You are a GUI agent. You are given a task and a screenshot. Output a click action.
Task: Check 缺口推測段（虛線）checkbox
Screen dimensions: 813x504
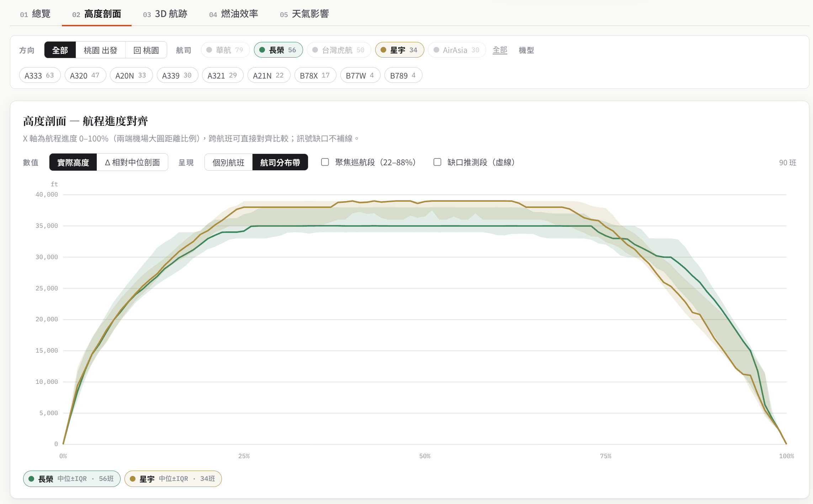tap(437, 162)
